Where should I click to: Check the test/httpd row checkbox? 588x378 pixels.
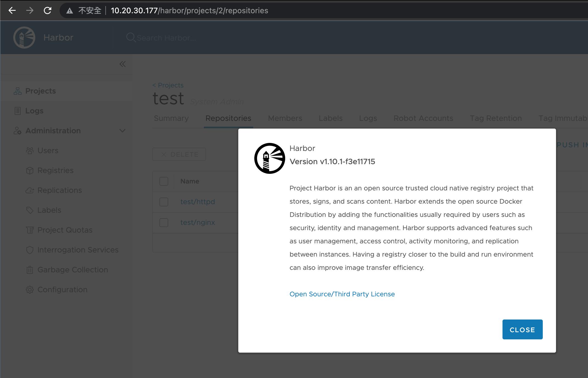click(x=164, y=202)
